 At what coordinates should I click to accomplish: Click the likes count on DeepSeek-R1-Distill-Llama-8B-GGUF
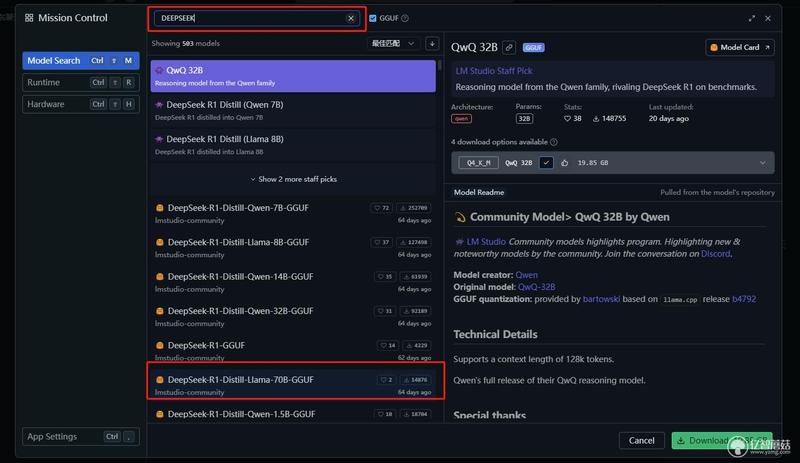point(382,242)
